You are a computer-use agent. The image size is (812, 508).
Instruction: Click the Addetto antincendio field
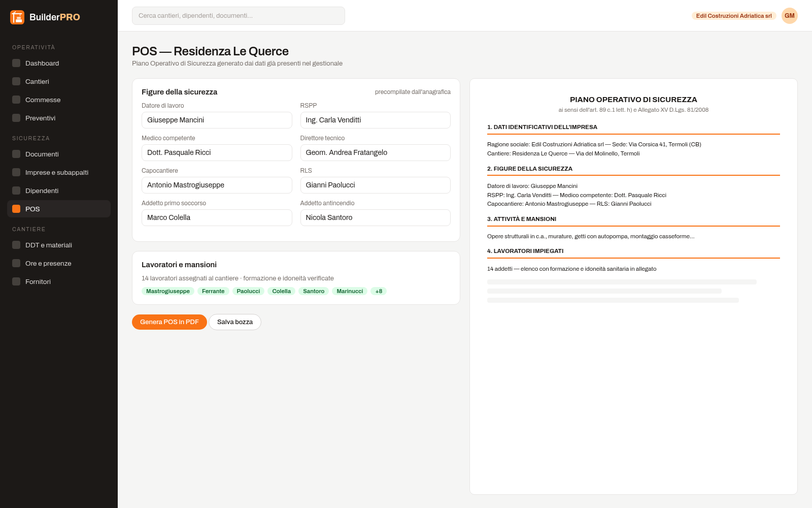point(376,217)
